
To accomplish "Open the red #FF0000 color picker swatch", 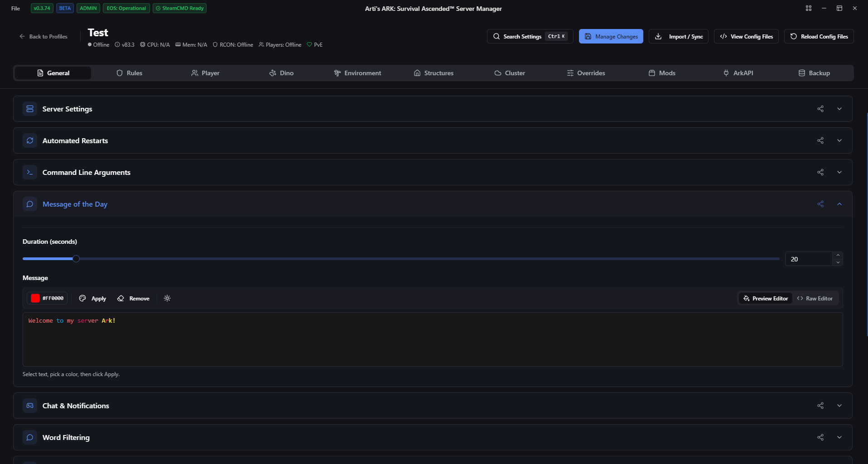I will pyautogui.click(x=35, y=298).
